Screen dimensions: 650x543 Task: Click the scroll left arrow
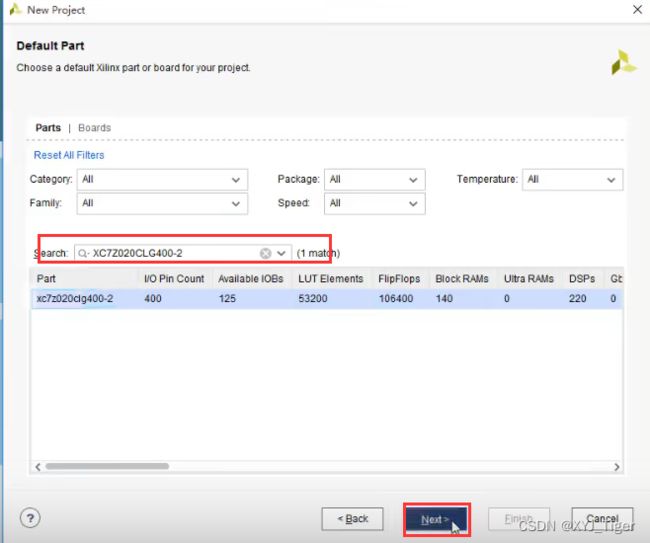[38, 467]
